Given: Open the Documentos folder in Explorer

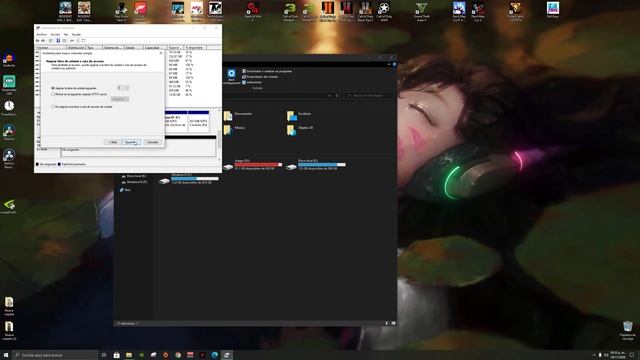Looking at the screenshot, I should (238, 115).
